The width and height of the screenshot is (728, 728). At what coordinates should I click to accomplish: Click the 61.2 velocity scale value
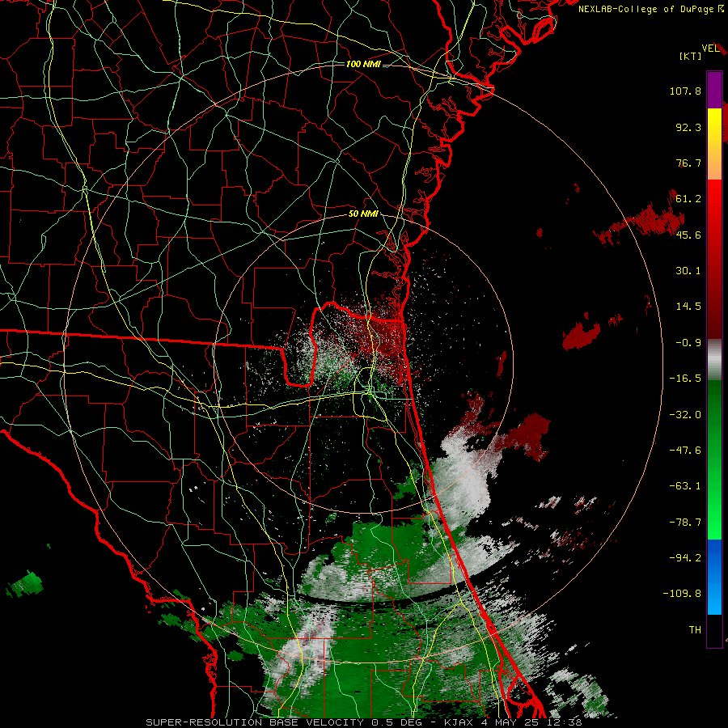688,198
